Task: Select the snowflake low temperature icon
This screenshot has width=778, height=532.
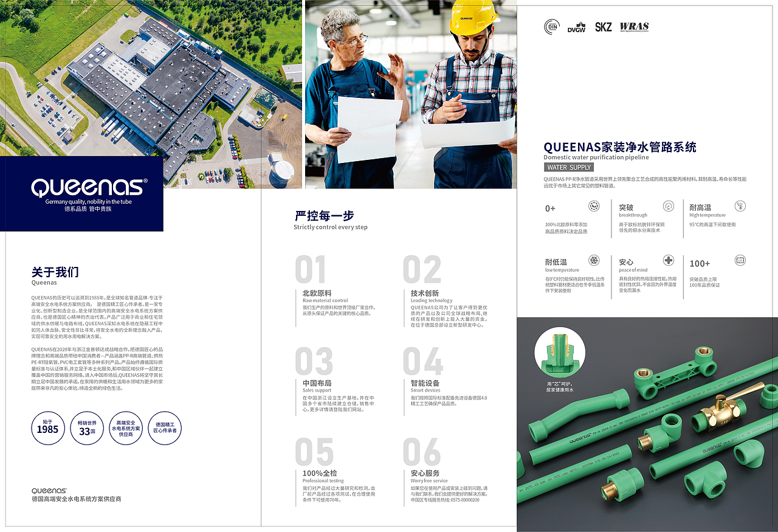Action: (593, 260)
